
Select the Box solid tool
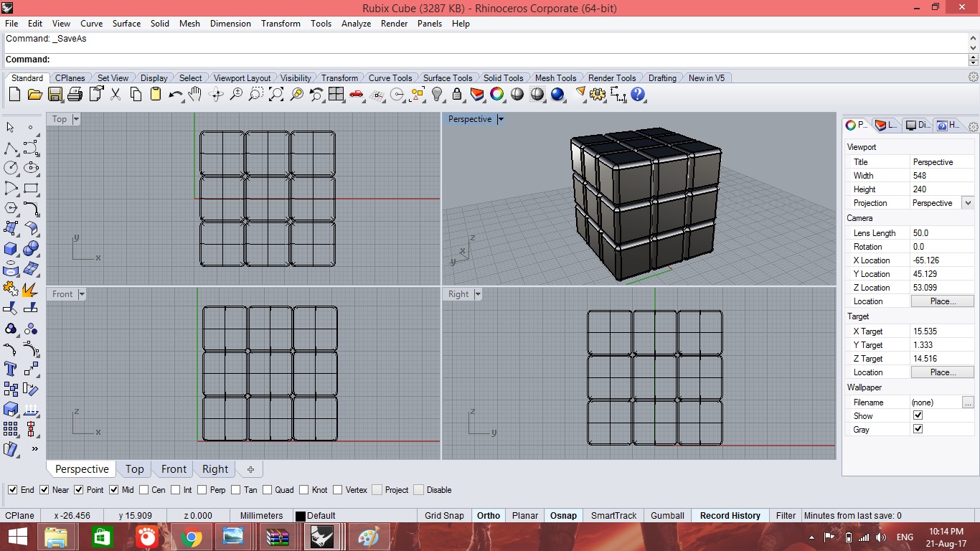11,249
